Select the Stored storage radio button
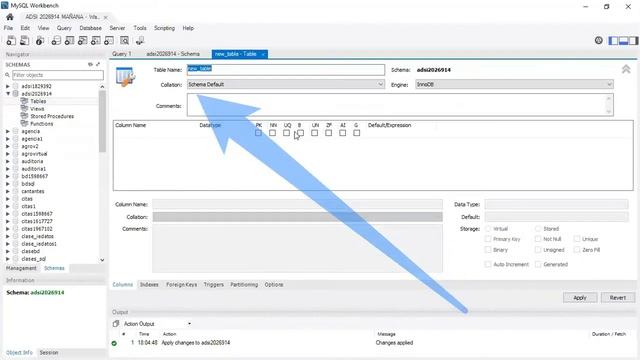Screen dimensions: 640x360 pos(538,229)
